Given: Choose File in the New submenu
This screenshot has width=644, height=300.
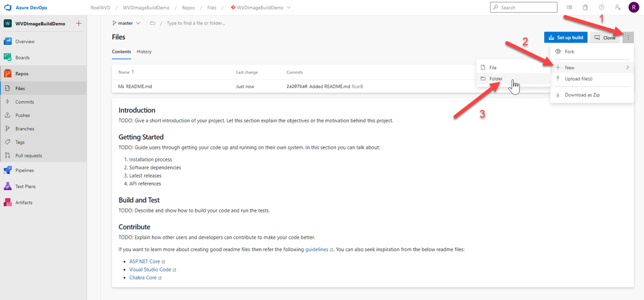Looking at the screenshot, I should coord(513,68).
